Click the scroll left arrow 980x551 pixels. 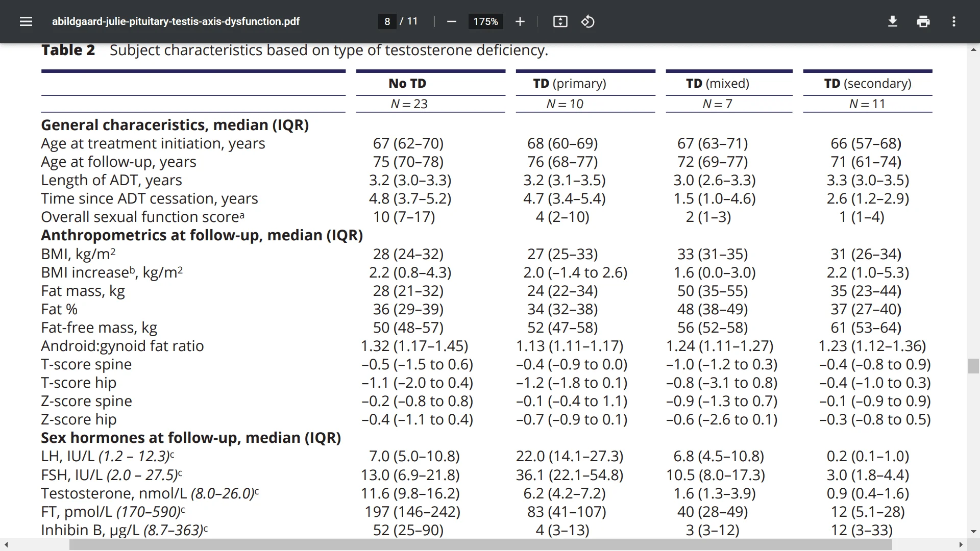coord(6,545)
